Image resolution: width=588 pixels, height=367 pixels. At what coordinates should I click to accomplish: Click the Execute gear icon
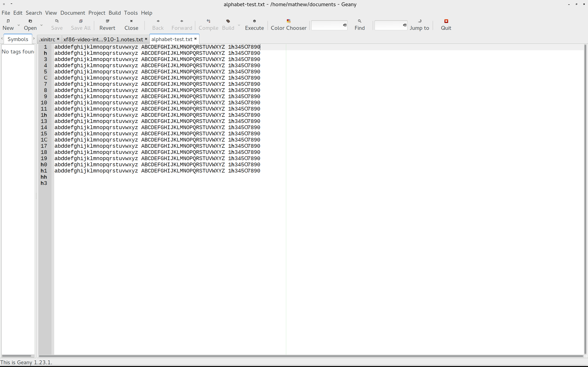[x=254, y=21]
